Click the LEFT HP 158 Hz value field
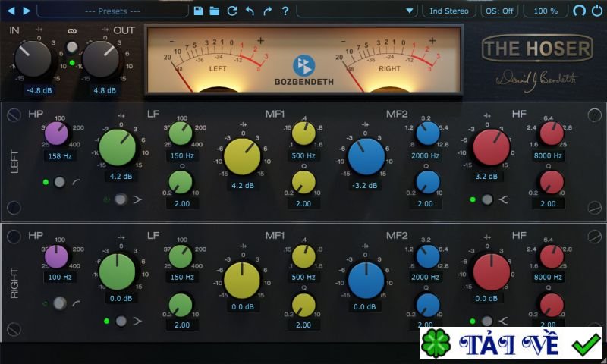The image size is (607, 364). 59,156
